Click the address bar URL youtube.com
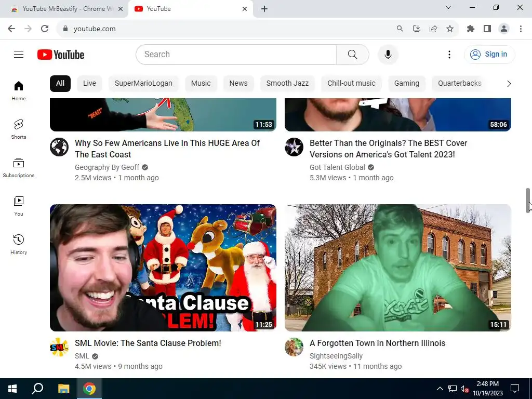This screenshot has width=532, height=399. (95, 29)
